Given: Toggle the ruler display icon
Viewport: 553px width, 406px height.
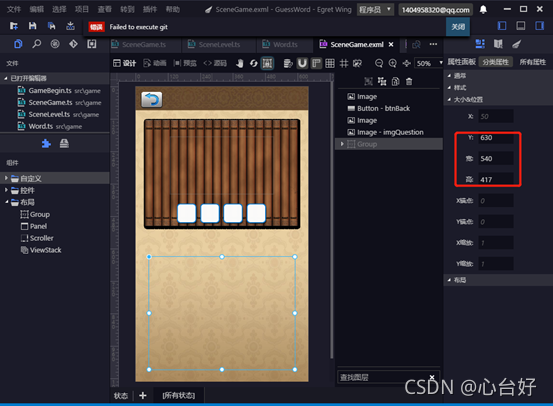Looking at the screenshot, I should pyautogui.click(x=316, y=63).
